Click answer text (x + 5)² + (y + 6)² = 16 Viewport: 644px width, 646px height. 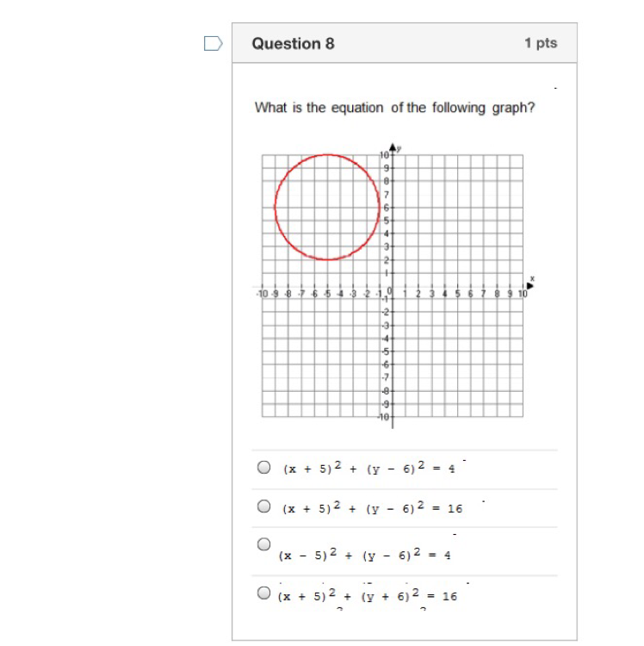click(367, 595)
